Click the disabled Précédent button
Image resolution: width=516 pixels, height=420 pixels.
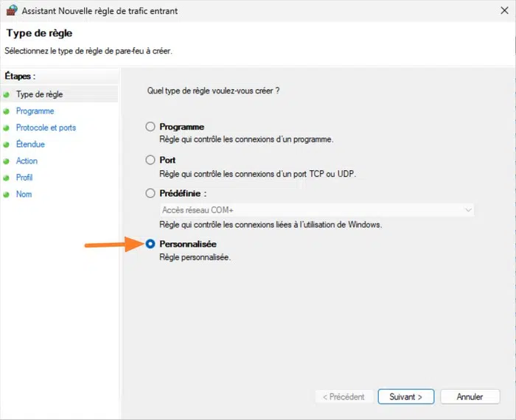[344, 396]
